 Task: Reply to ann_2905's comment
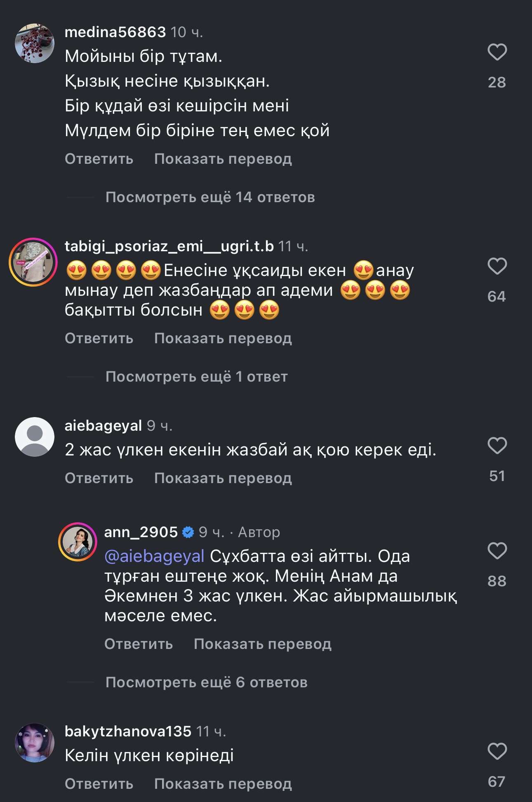(x=139, y=644)
